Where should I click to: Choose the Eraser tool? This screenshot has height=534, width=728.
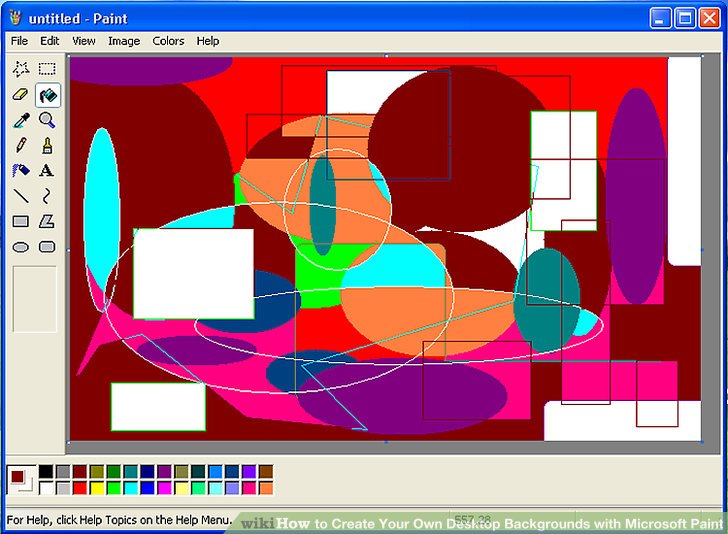pyautogui.click(x=21, y=95)
